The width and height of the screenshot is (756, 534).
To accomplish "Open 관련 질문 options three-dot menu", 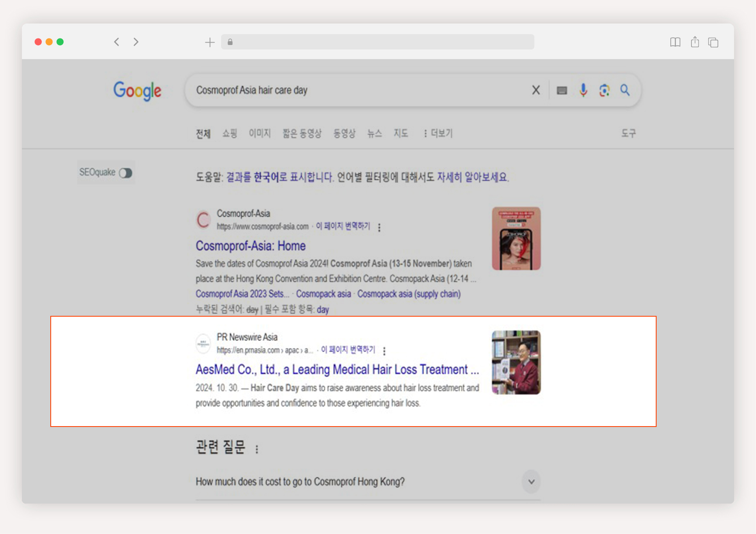I will coord(257,449).
